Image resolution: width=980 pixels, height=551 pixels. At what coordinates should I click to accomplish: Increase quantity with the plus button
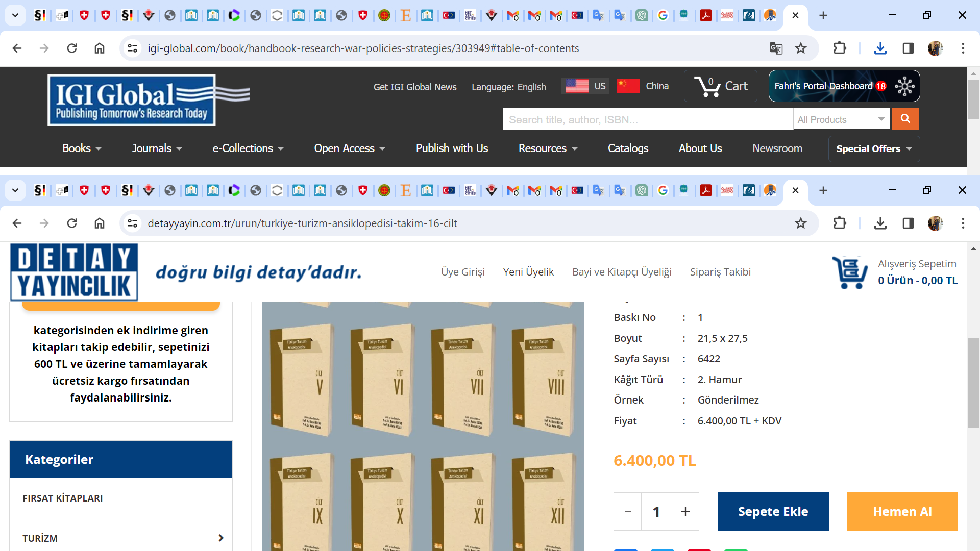tap(685, 511)
